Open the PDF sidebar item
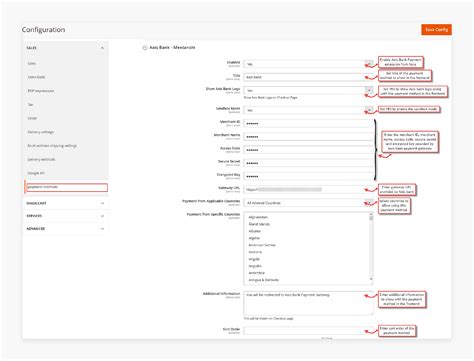The width and height of the screenshot is (474, 361). click(41, 91)
